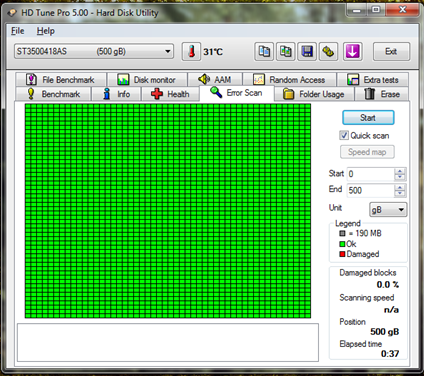Switch to the AAM tab
The width and height of the screenshot is (424, 376).
215,80
